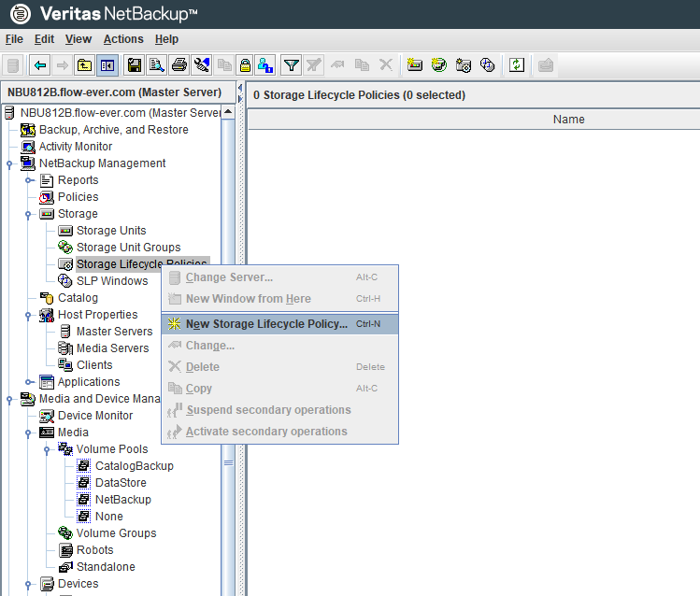
Task: Click the tree scrollbar up arrow
Action: click(x=228, y=112)
